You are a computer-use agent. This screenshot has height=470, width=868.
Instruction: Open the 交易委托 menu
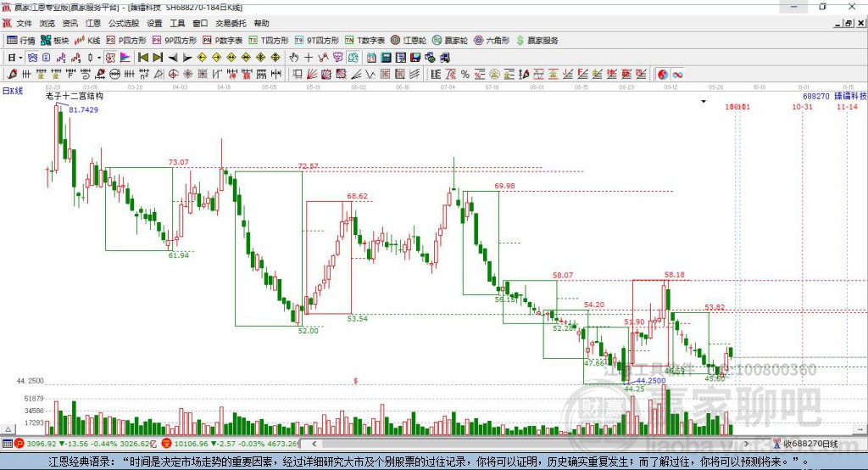[x=231, y=23]
